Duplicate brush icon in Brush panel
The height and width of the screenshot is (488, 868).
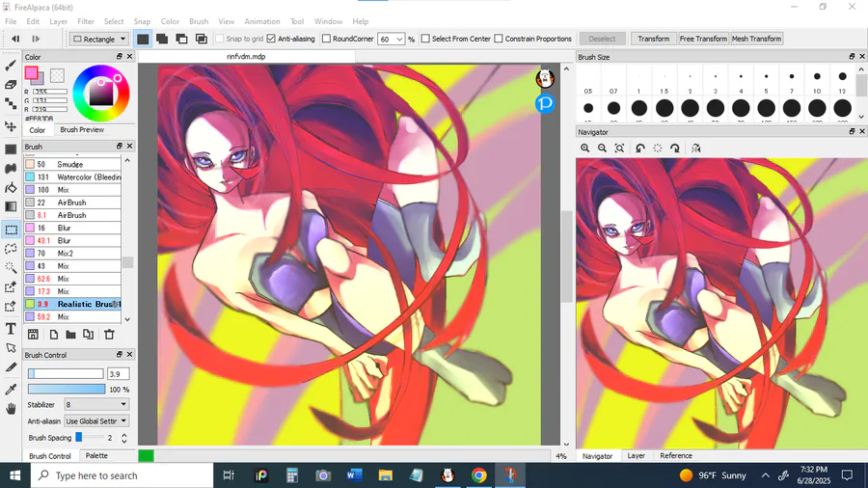tap(88, 335)
